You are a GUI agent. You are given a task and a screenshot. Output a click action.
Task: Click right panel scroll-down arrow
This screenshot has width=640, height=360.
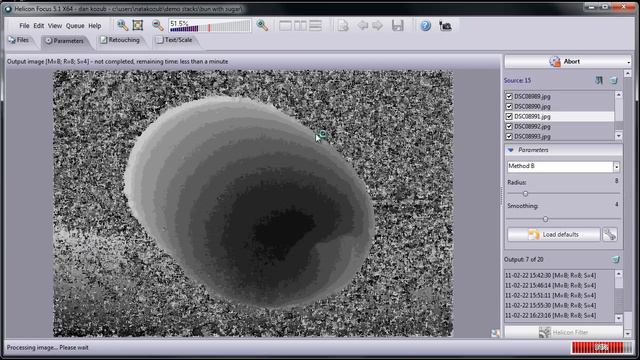click(628, 333)
